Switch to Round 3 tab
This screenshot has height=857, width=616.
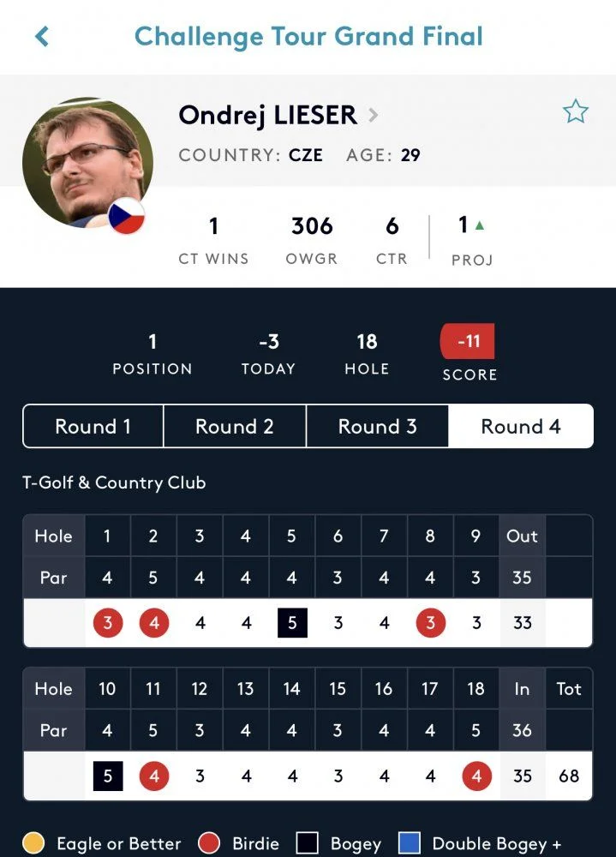pyautogui.click(x=377, y=426)
